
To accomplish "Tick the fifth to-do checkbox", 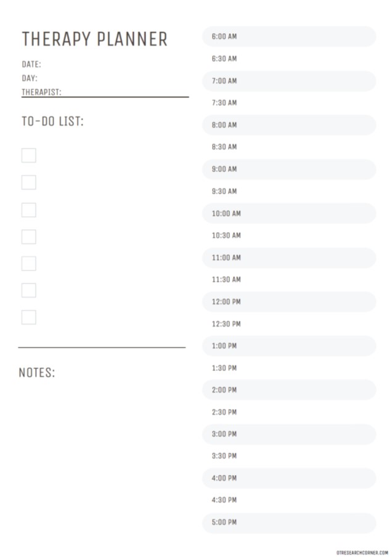I will coord(28,264).
